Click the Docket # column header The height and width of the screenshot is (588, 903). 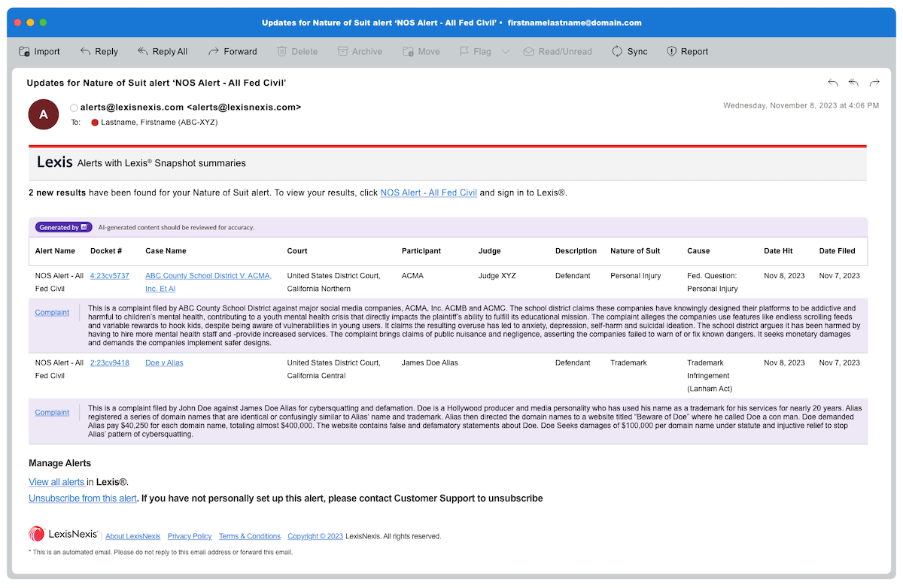[106, 251]
